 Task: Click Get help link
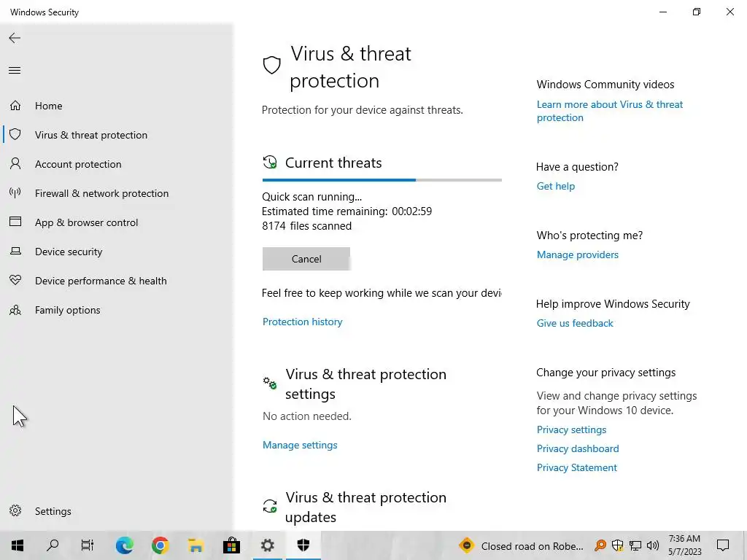(x=556, y=186)
